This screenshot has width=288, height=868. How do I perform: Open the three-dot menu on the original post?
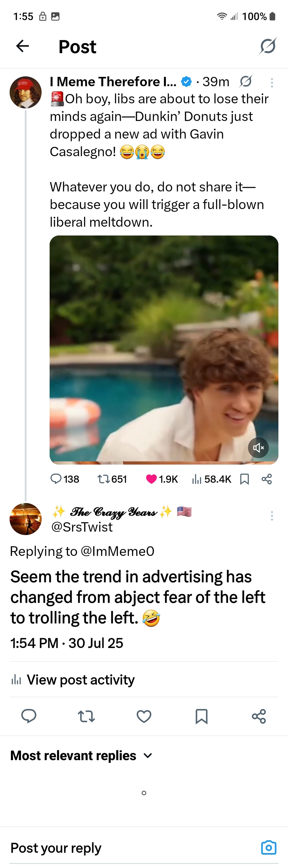pos(272,83)
